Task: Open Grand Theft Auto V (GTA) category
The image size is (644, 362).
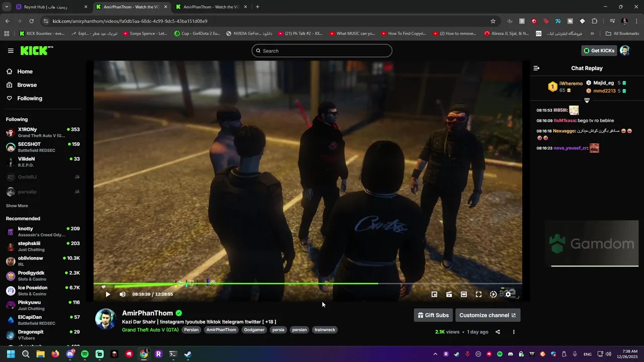Action: (150, 330)
